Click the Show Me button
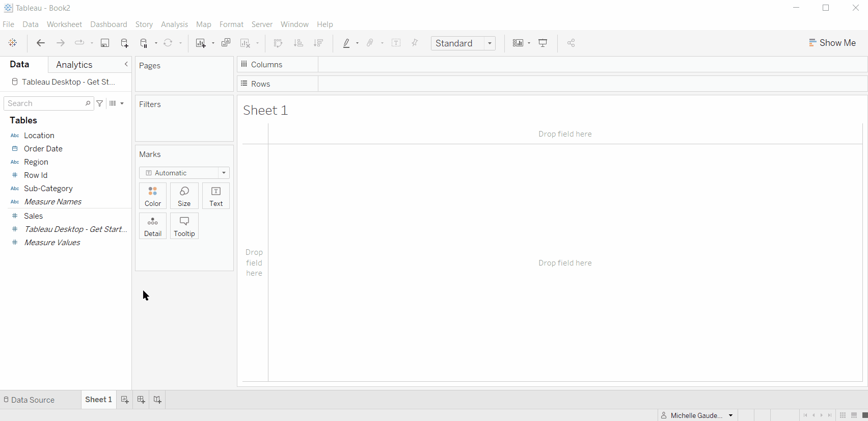Image resolution: width=868 pixels, height=421 pixels. coord(832,43)
